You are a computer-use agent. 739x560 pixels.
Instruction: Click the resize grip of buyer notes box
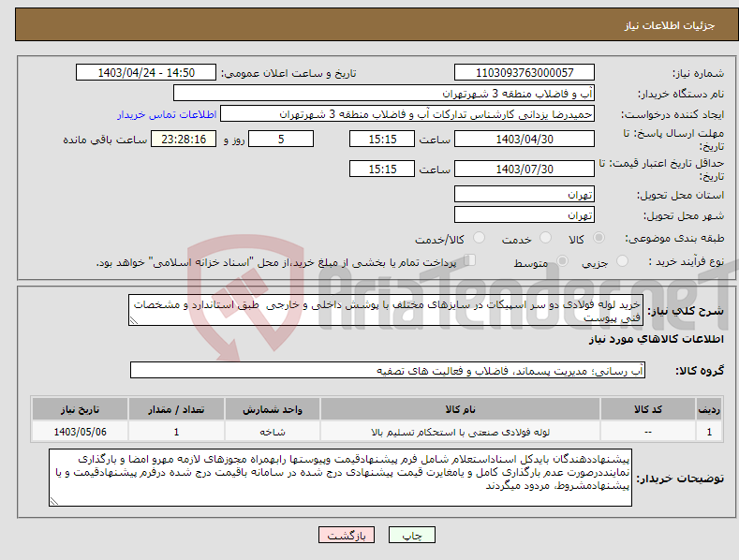click(x=54, y=502)
